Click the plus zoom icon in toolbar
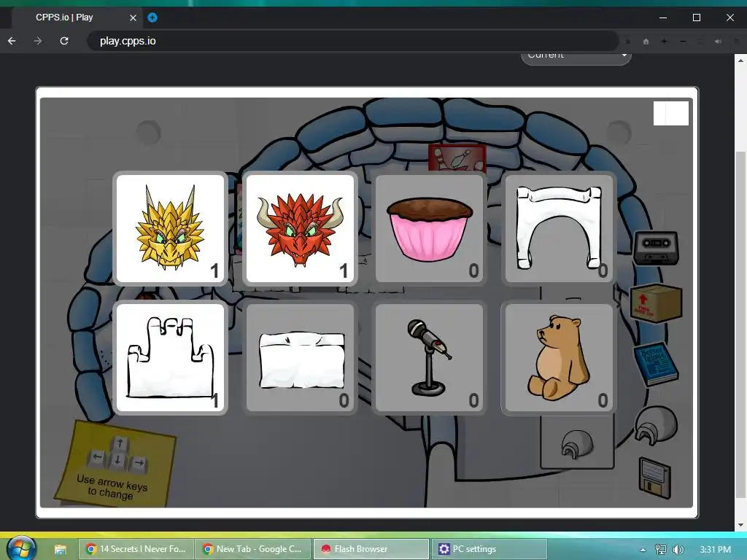The width and height of the screenshot is (747, 560). click(x=664, y=42)
